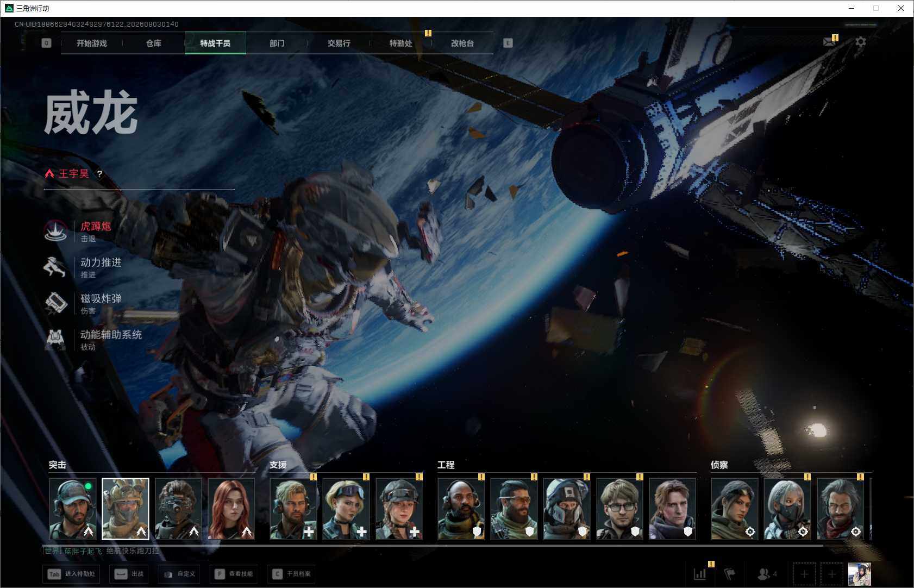Image resolution: width=914 pixels, height=588 pixels.
Task: Choose the masked white-haired 侦察 operator
Action: point(787,509)
